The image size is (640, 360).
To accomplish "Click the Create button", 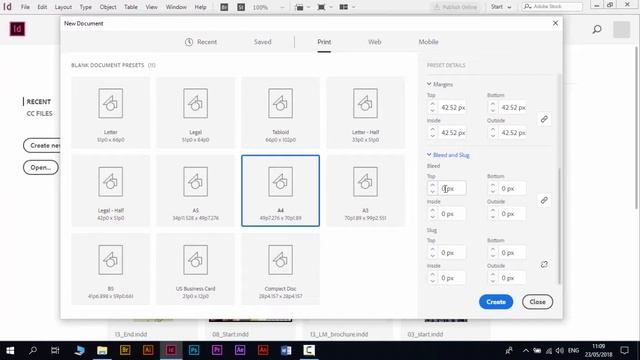I will coord(496,302).
